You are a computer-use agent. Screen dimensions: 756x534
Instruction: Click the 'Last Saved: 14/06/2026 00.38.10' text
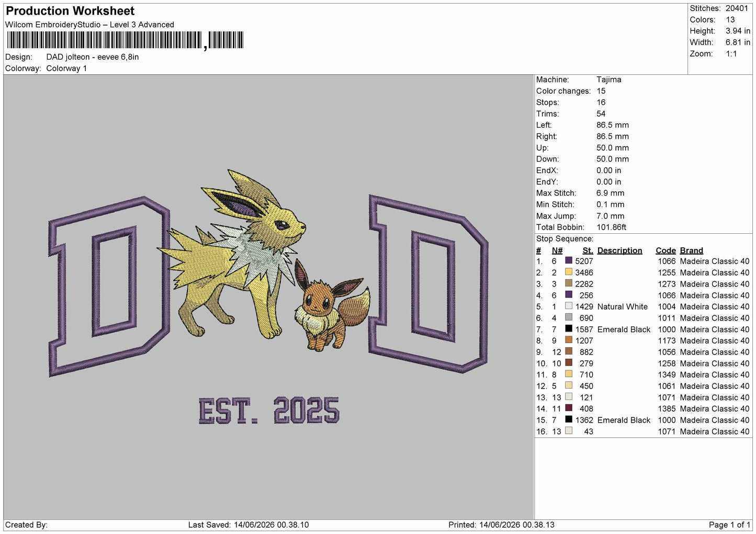pyautogui.click(x=249, y=525)
